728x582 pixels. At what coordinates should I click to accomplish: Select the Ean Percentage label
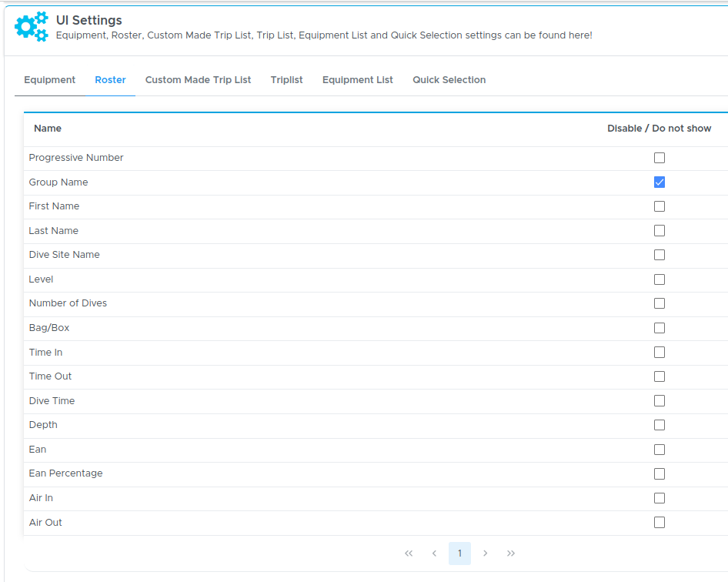coord(66,473)
